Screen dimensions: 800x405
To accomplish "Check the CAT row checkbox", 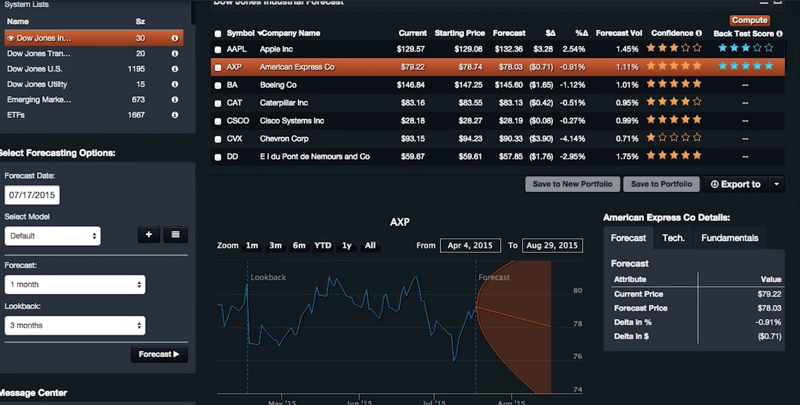I will [x=218, y=103].
